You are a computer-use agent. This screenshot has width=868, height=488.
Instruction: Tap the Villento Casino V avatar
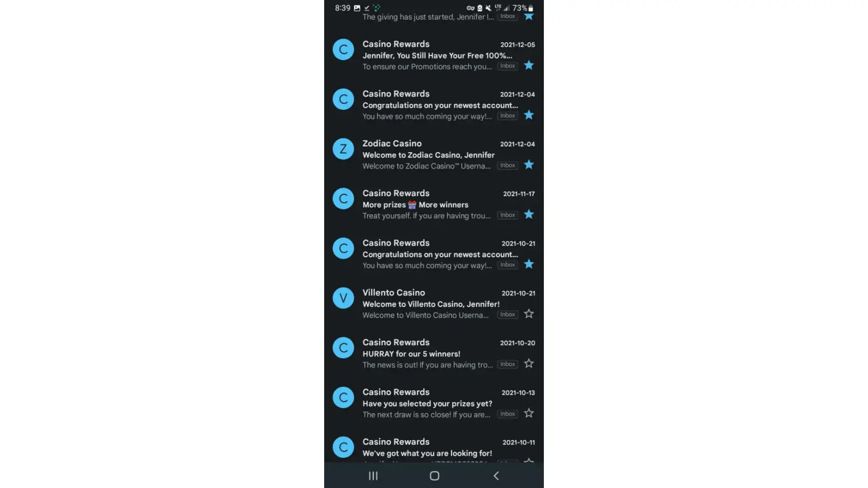click(343, 298)
